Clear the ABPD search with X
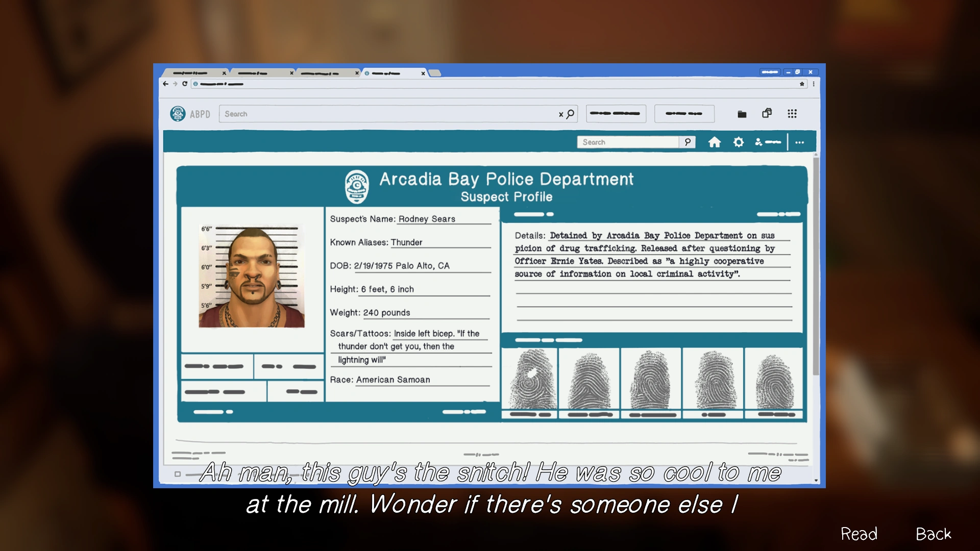 coord(560,114)
